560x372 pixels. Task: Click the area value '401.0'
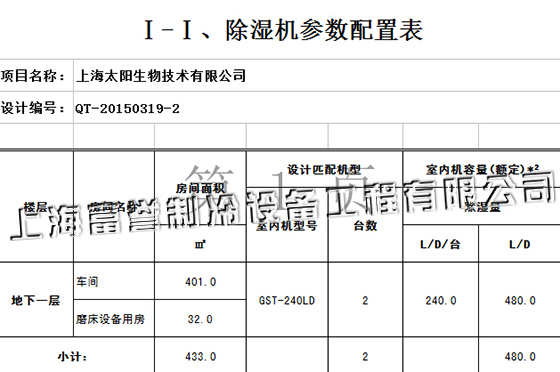[200, 282]
